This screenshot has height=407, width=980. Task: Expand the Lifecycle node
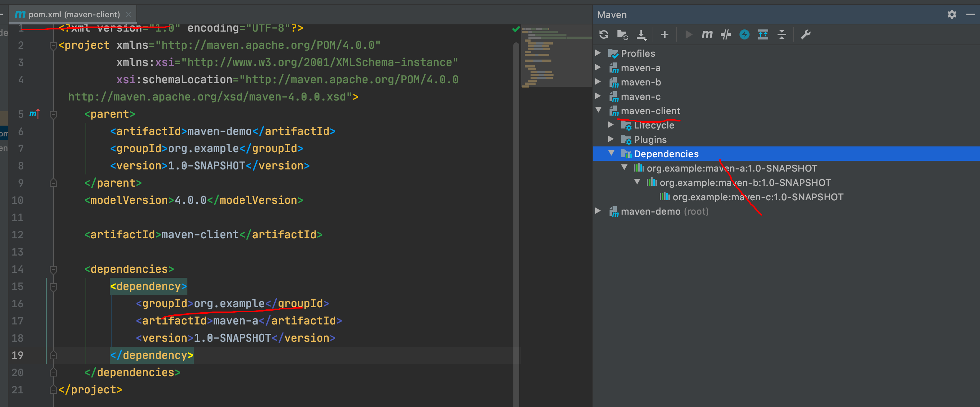pyautogui.click(x=611, y=125)
